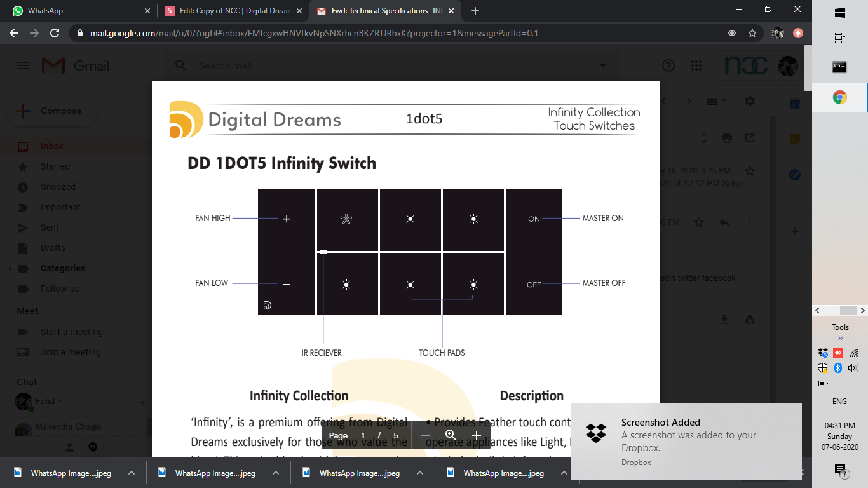Click the Gmail logo
The height and width of the screenshot is (488, 868).
[76, 65]
